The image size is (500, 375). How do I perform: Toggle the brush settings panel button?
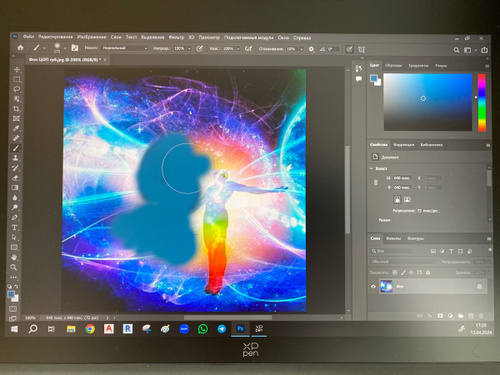tap(75, 48)
